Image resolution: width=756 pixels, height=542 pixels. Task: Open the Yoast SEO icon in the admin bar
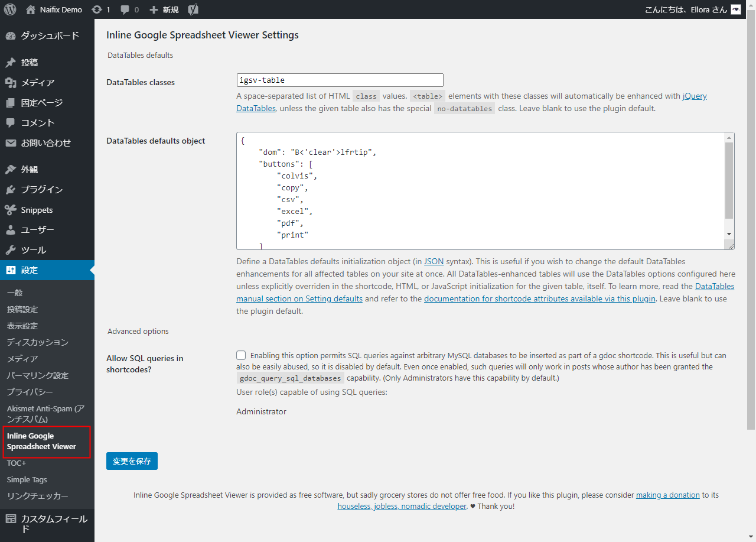pyautogui.click(x=193, y=9)
